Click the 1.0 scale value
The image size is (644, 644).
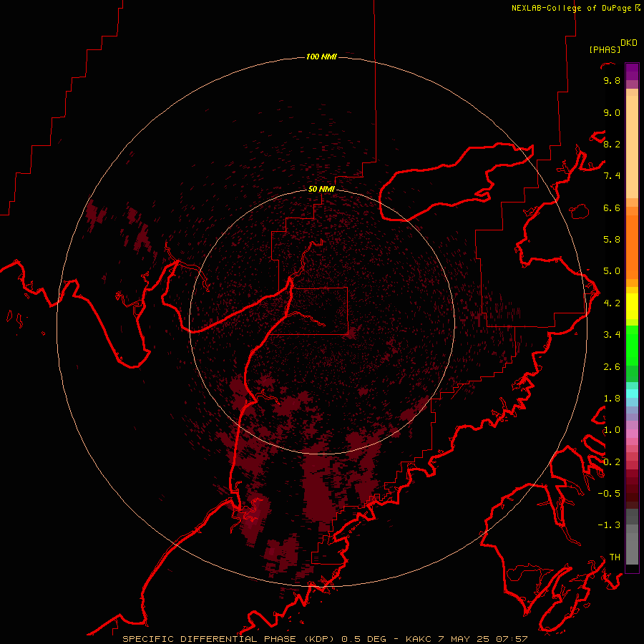612,430
